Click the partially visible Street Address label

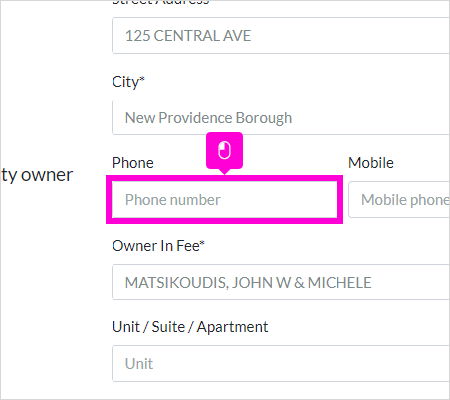[x=161, y=2]
